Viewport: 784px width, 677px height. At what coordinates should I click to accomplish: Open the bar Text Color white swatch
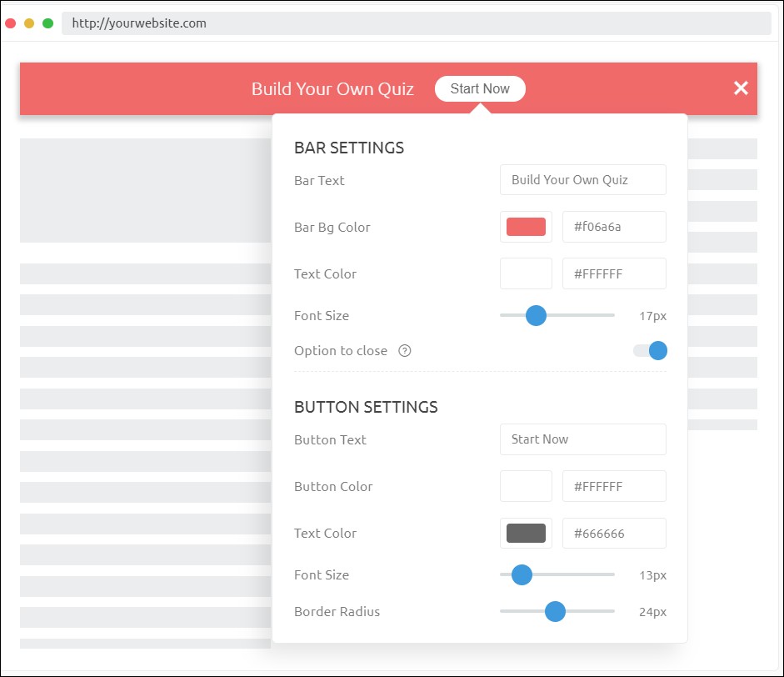526,273
